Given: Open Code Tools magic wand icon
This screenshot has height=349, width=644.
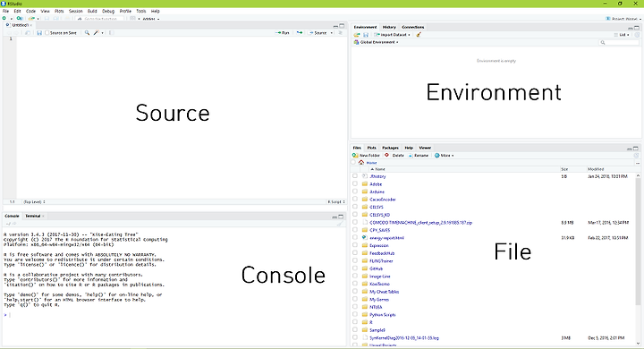Looking at the screenshot, I should pos(96,33).
